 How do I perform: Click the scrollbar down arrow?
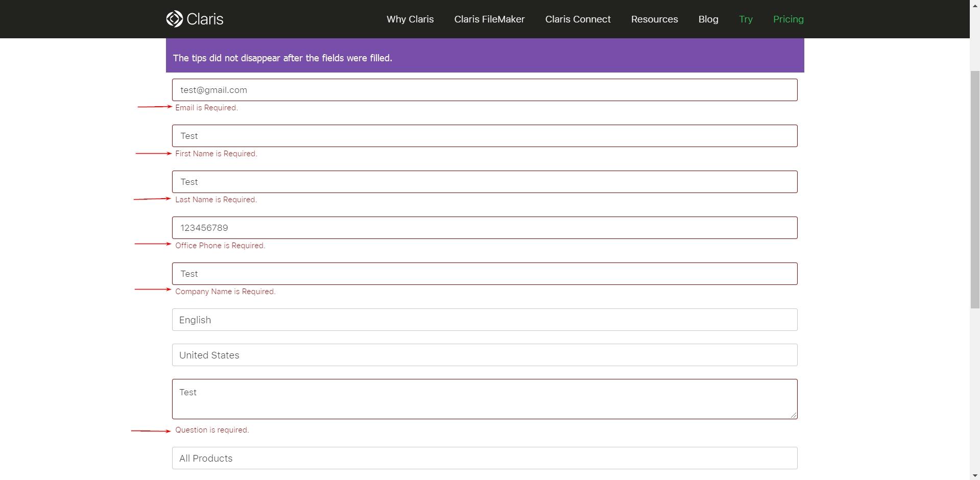(x=975, y=475)
